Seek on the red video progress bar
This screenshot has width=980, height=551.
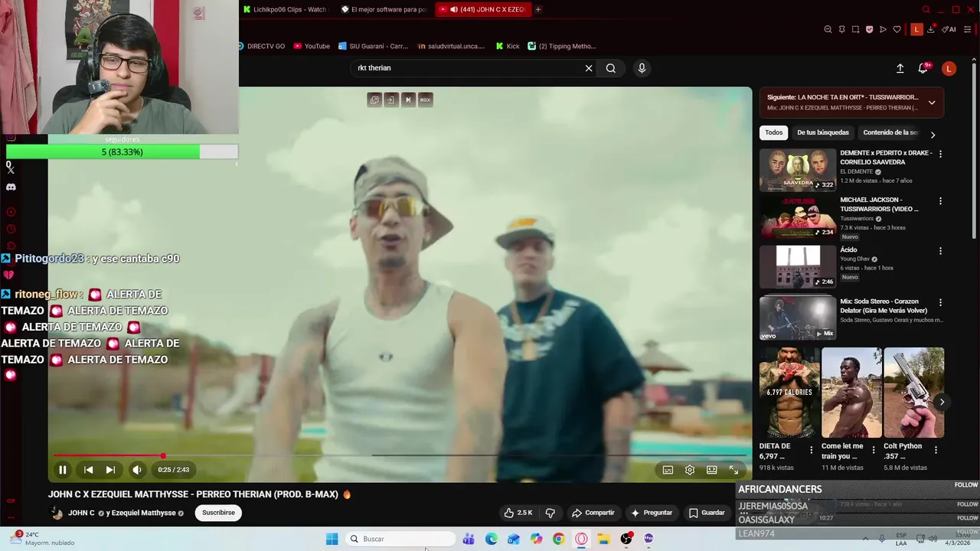coord(400,455)
